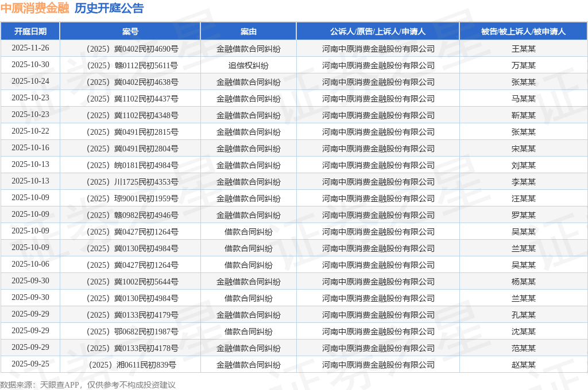Click defendant 沈某某
This screenshot has width=588, height=390.
tap(524, 331)
